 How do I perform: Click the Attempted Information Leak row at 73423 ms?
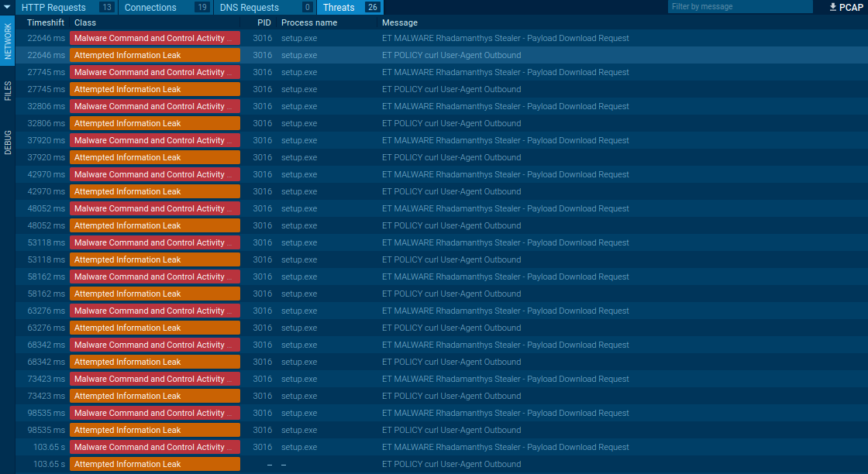point(441,396)
